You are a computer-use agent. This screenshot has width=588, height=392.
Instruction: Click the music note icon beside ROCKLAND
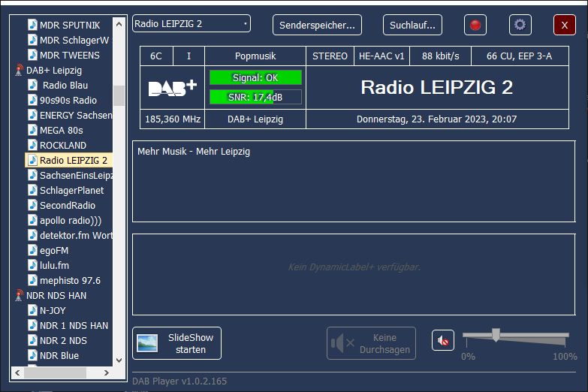tap(32, 145)
